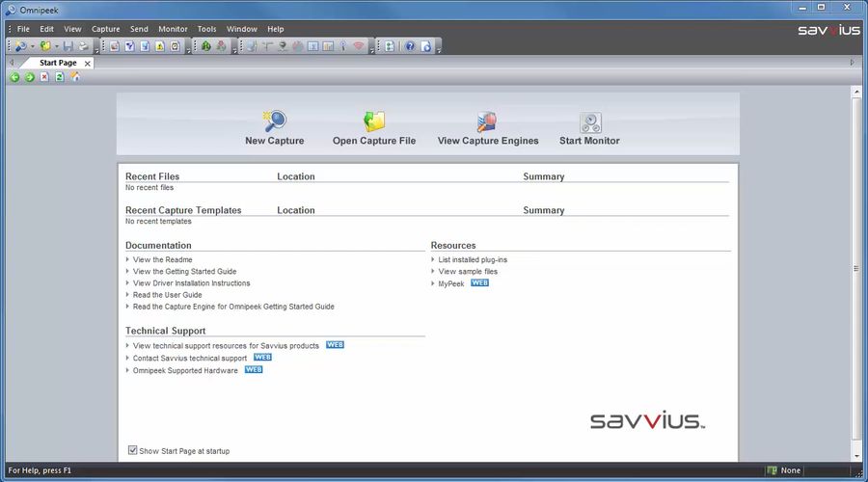Go forward with green right arrow
868x482 pixels.
pyautogui.click(x=29, y=77)
